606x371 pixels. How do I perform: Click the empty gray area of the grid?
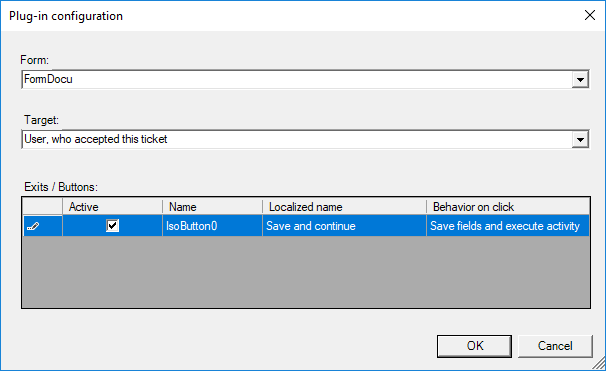tap(306, 272)
